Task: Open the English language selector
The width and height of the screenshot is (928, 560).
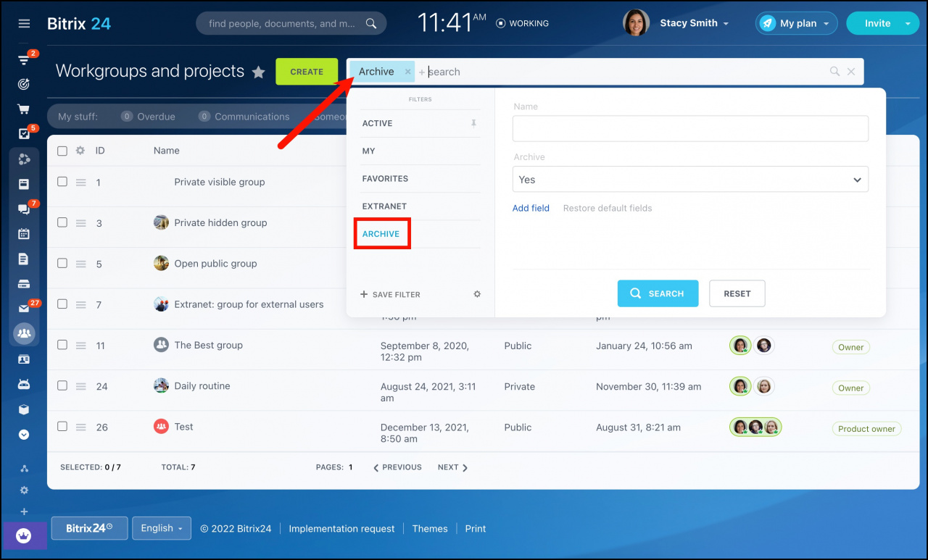Action: pos(162,528)
